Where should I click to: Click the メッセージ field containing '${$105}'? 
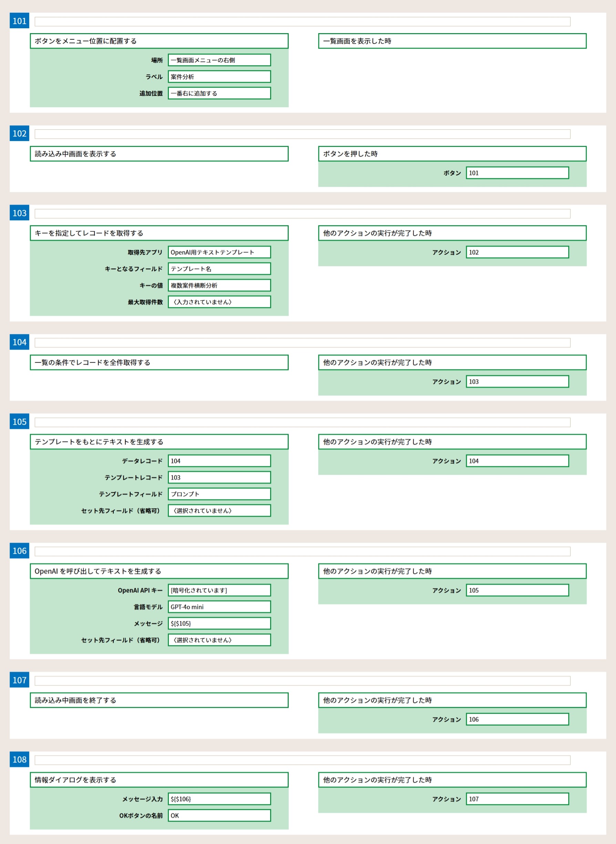point(219,623)
